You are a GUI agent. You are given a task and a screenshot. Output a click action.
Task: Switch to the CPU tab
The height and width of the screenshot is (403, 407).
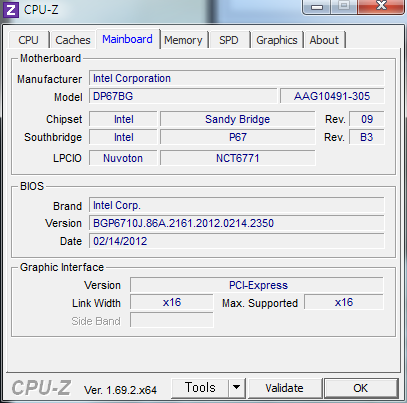[x=28, y=40]
